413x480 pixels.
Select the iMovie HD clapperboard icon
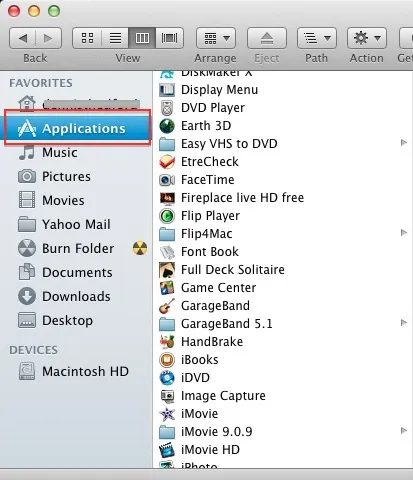tap(167, 450)
